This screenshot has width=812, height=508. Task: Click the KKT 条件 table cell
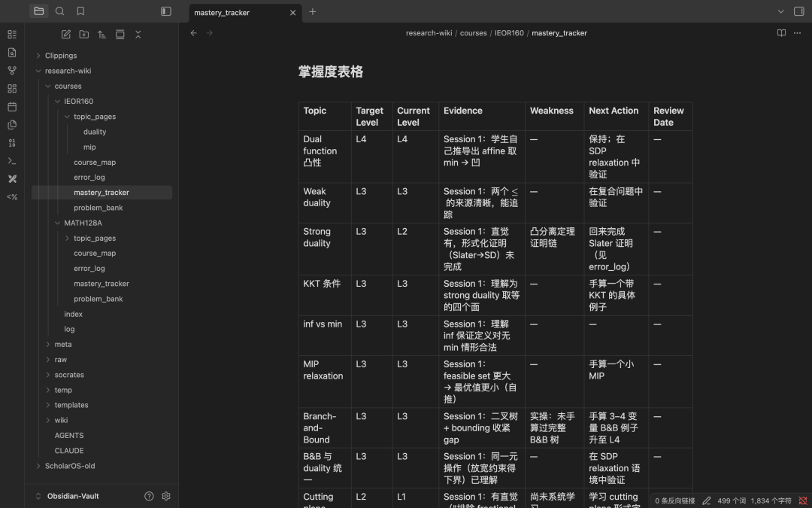325,295
